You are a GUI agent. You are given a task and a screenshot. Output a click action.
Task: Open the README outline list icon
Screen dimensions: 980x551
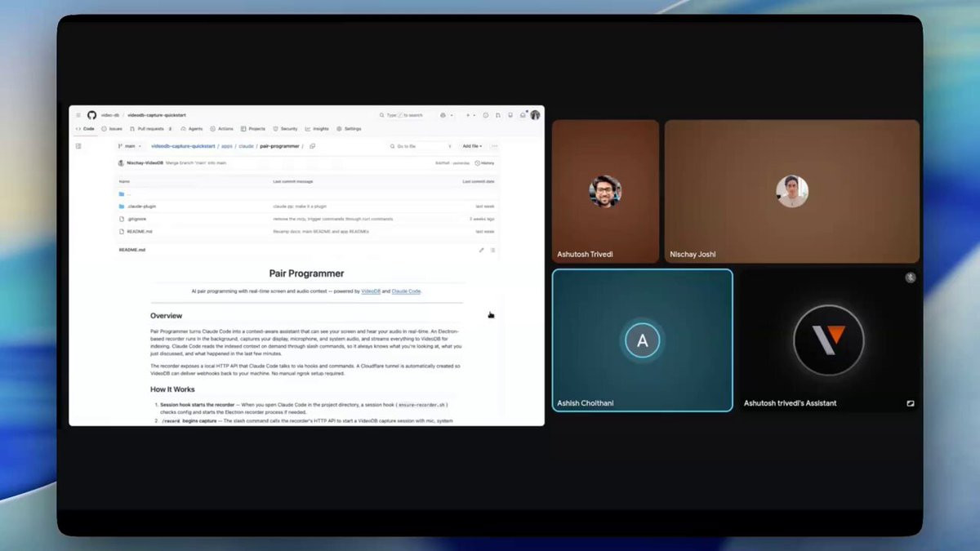tap(492, 250)
